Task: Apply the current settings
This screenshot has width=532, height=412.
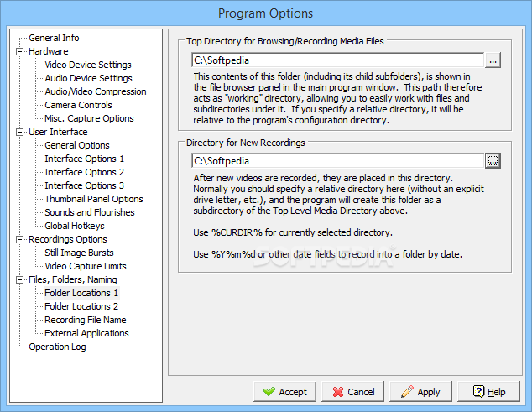Action: click(x=420, y=392)
